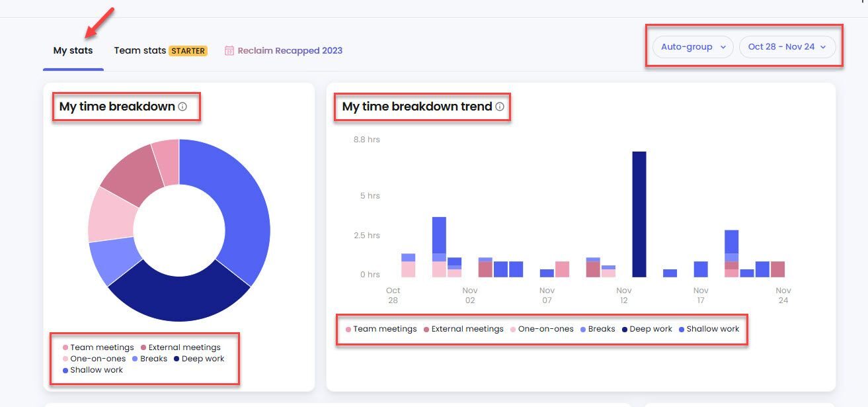Viewport: 868px width, 407px height.
Task: Open the Auto-group dropdown
Action: coord(691,46)
